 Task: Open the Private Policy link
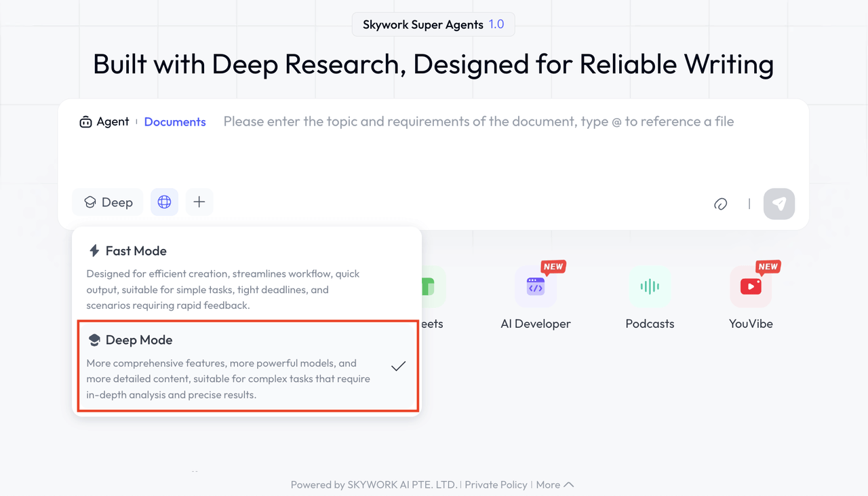pos(496,484)
